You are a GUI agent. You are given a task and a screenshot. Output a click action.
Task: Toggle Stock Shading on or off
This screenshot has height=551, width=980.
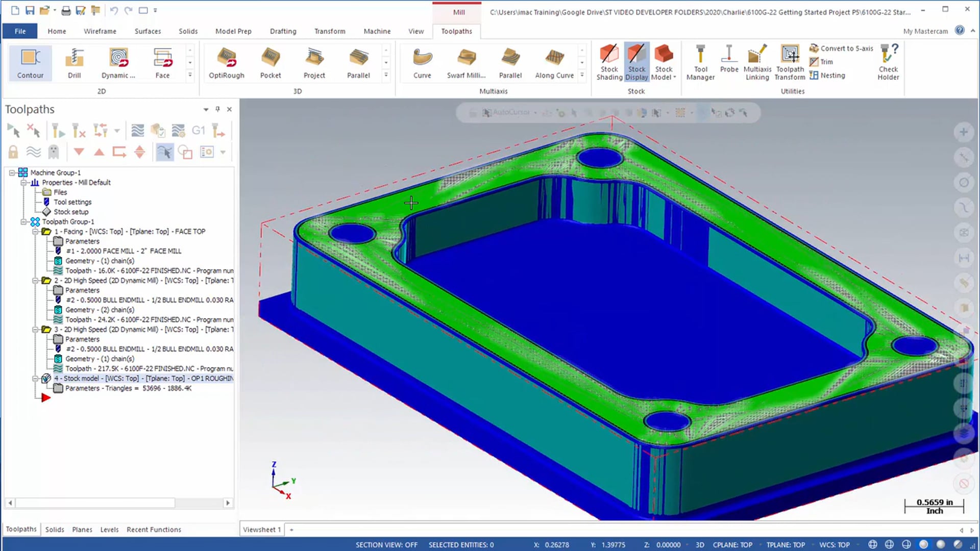609,62
